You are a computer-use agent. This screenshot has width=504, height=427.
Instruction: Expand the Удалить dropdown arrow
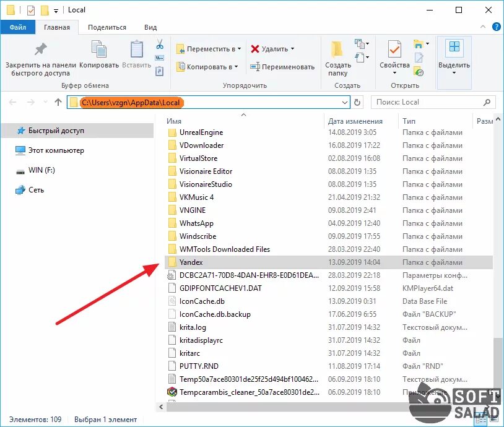292,49
